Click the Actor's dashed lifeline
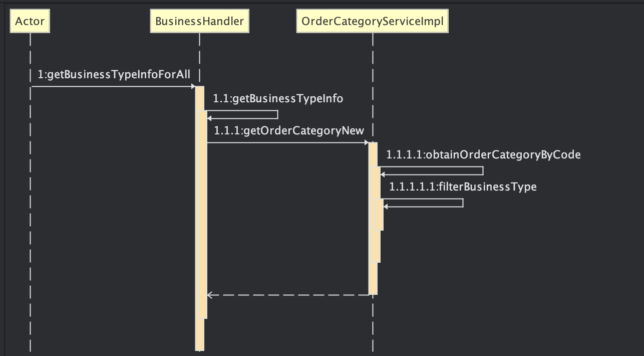This screenshot has width=644, height=356. point(30,201)
